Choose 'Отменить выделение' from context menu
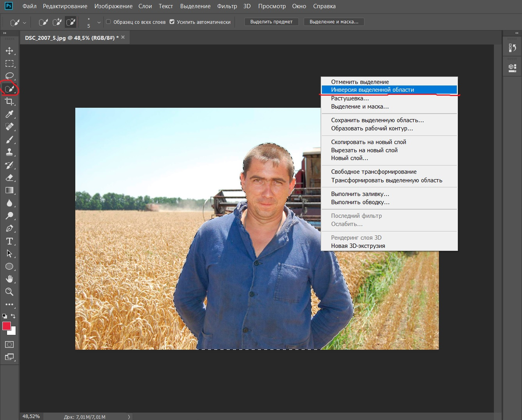The width and height of the screenshot is (522, 420). [x=389, y=82]
